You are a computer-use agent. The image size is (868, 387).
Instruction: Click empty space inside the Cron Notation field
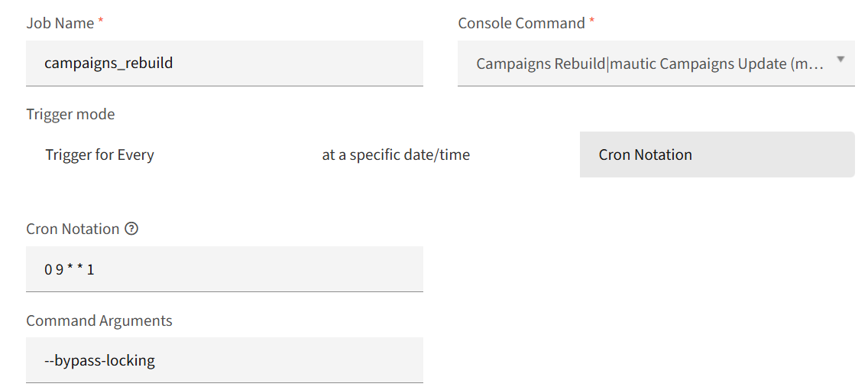click(267, 269)
